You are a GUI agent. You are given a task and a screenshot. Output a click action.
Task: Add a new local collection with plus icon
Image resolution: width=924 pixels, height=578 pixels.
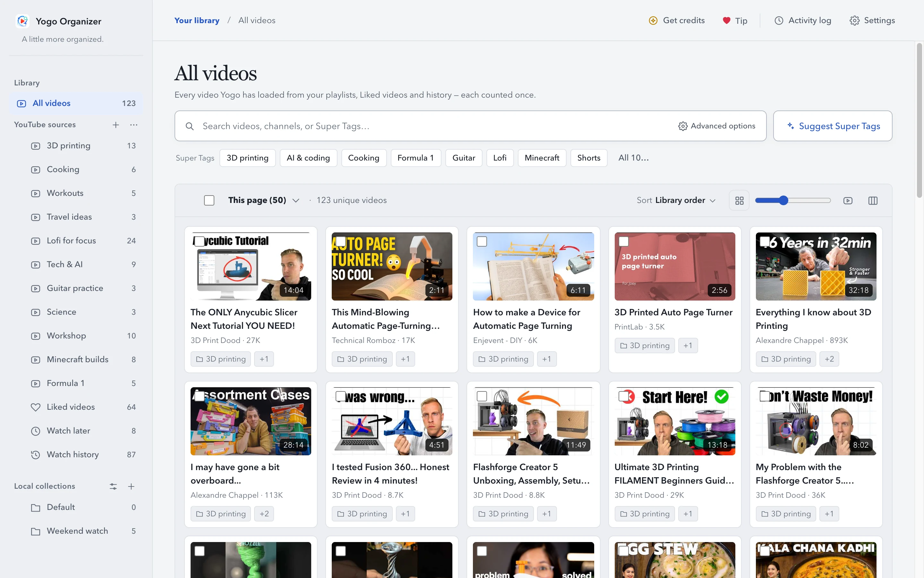click(x=131, y=486)
